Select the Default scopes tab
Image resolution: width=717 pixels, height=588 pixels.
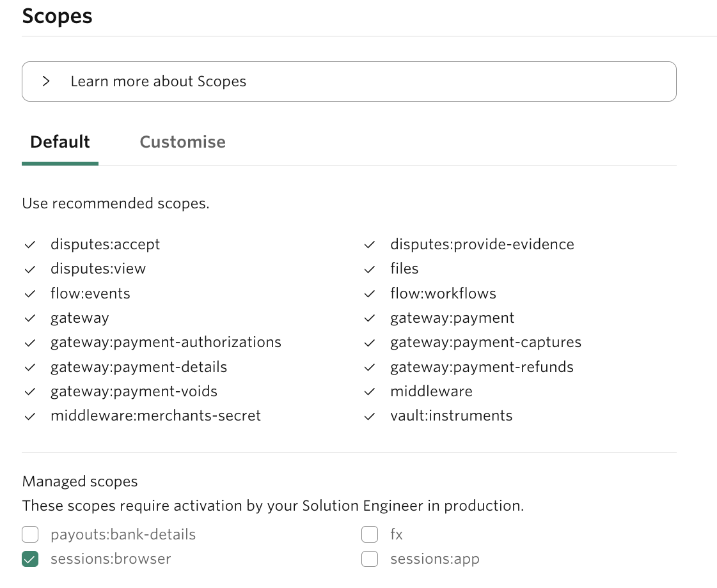60,142
